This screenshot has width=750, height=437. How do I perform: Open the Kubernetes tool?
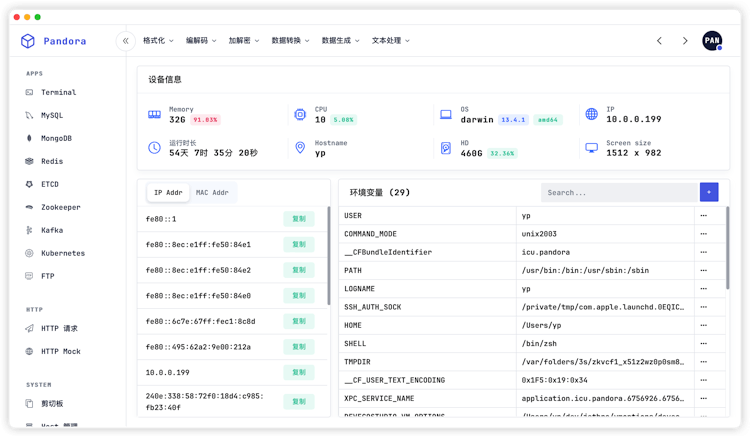pyautogui.click(x=62, y=253)
